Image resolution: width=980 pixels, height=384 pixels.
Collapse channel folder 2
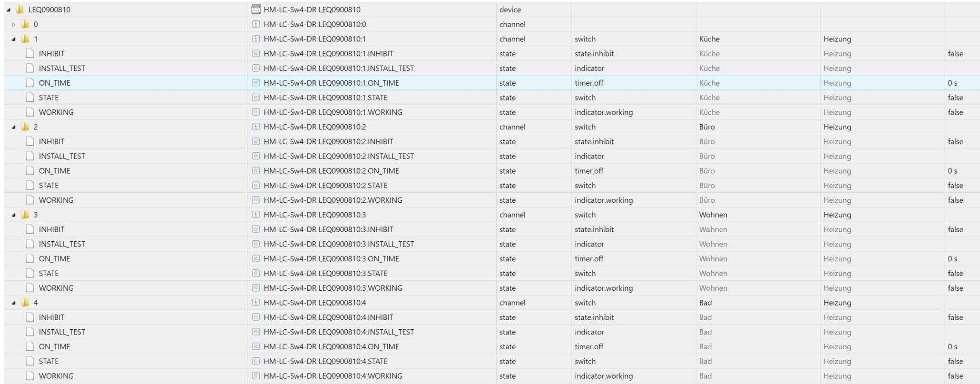(14, 128)
